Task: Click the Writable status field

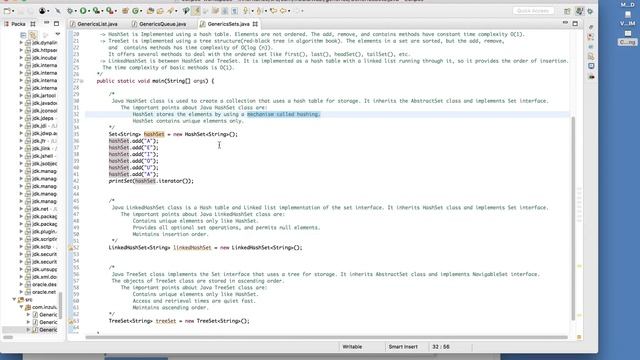Action: click(x=352, y=347)
